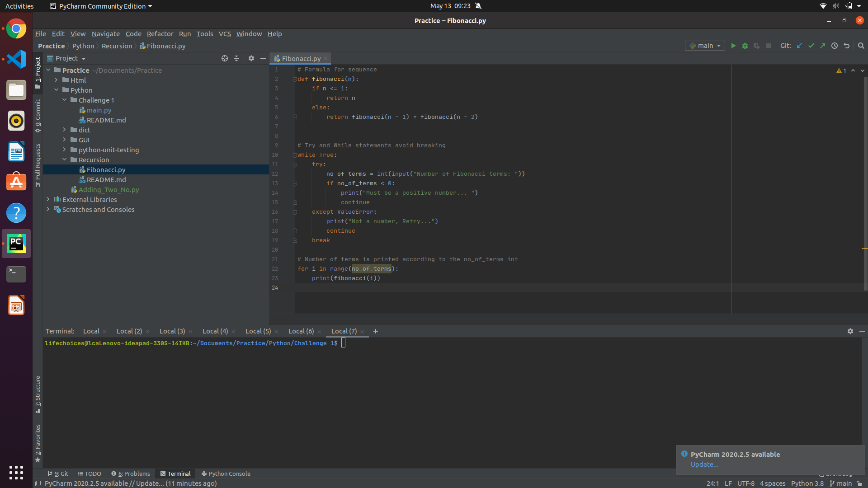This screenshot has height=488, width=868.
Task: Click Git commit checkmark icon
Action: [811, 46]
